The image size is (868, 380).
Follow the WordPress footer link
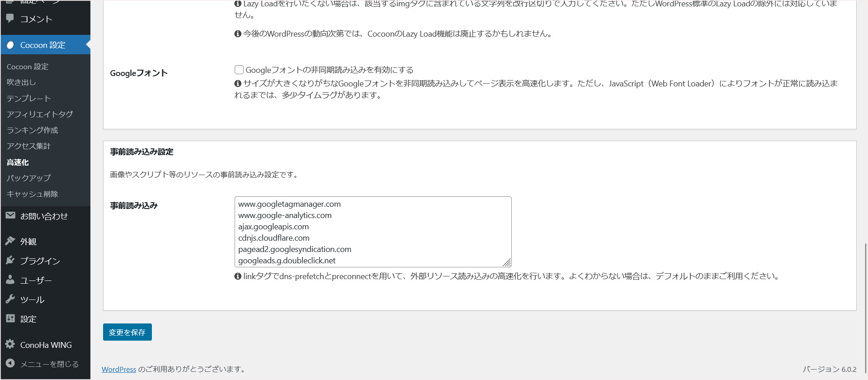click(x=119, y=369)
